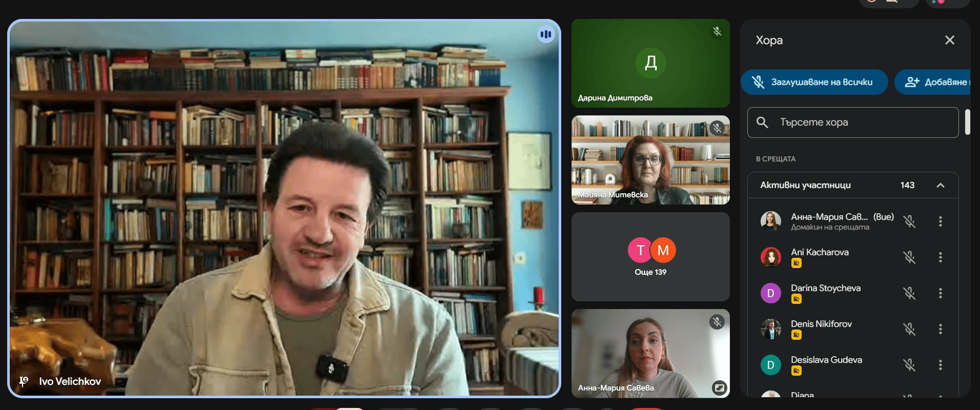This screenshot has height=410, width=980.
Task: Click the audio activity indicator on main video
Action: [546, 34]
